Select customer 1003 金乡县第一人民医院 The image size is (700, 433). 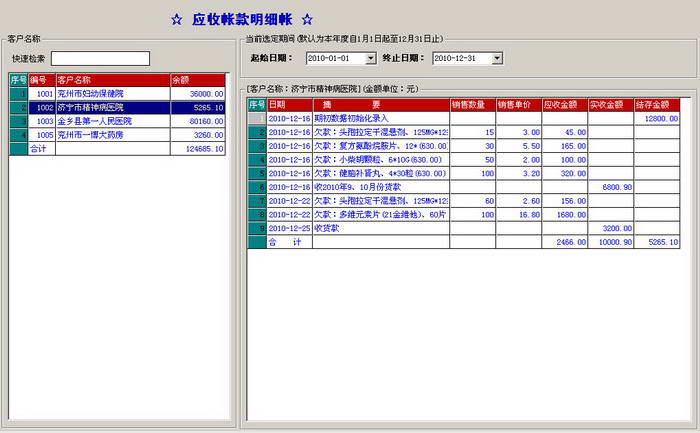click(117, 121)
